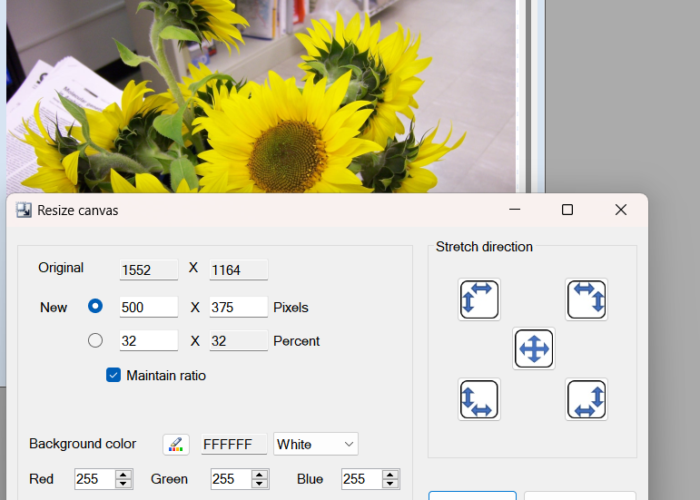Decrease the Green value with down arrow

tap(259, 483)
